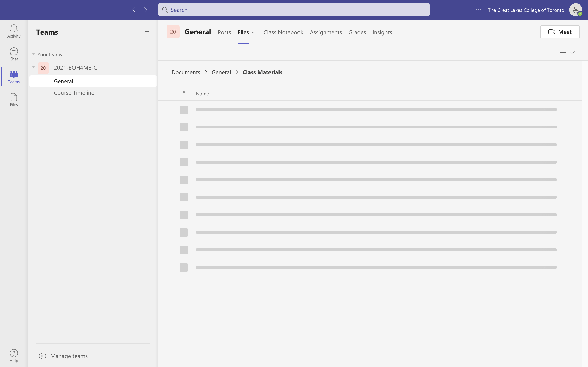Click into the Search field
This screenshot has width=588, height=367.
[x=294, y=10]
